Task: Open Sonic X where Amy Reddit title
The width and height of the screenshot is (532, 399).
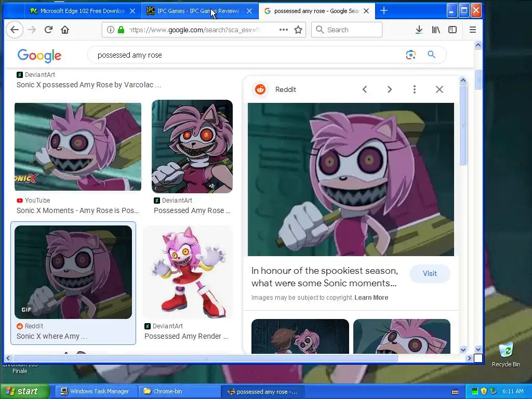Action: point(52,336)
